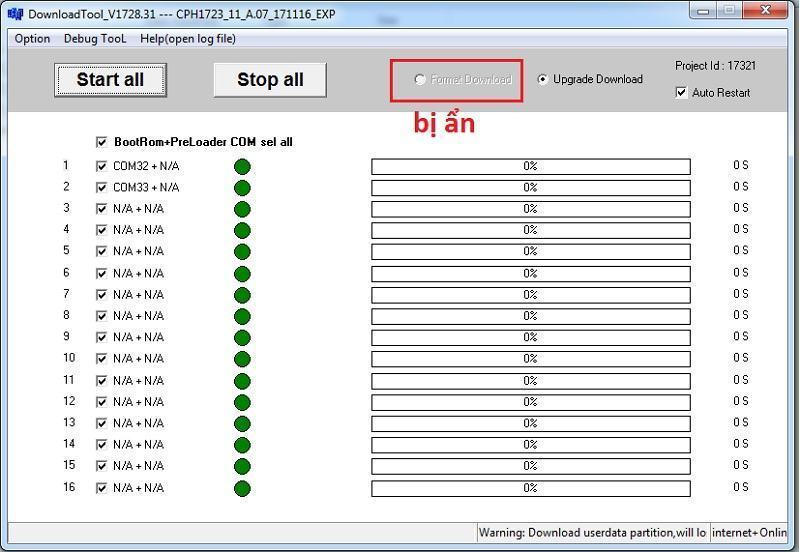Uncheck the COM32 + N/A port checkbox
This screenshot has width=800, height=552.
(x=101, y=166)
